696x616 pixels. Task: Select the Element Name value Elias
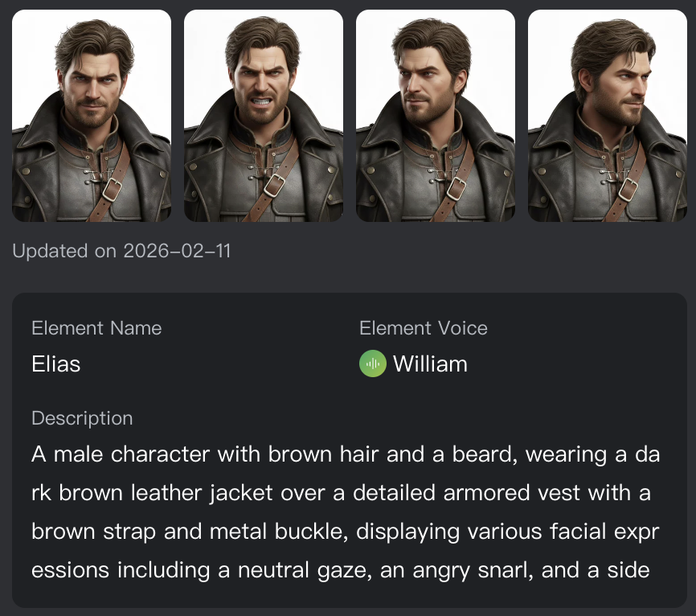click(x=56, y=363)
